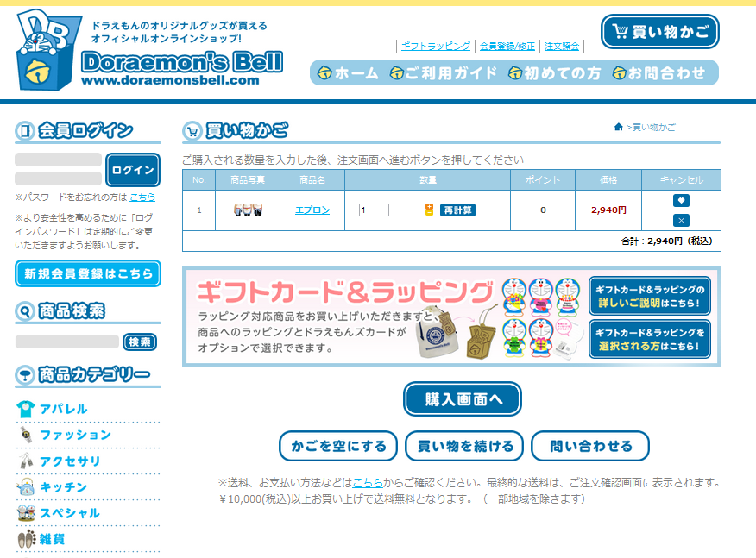
Task: Open the ギフトラッピング link
Action: [435, 47]
